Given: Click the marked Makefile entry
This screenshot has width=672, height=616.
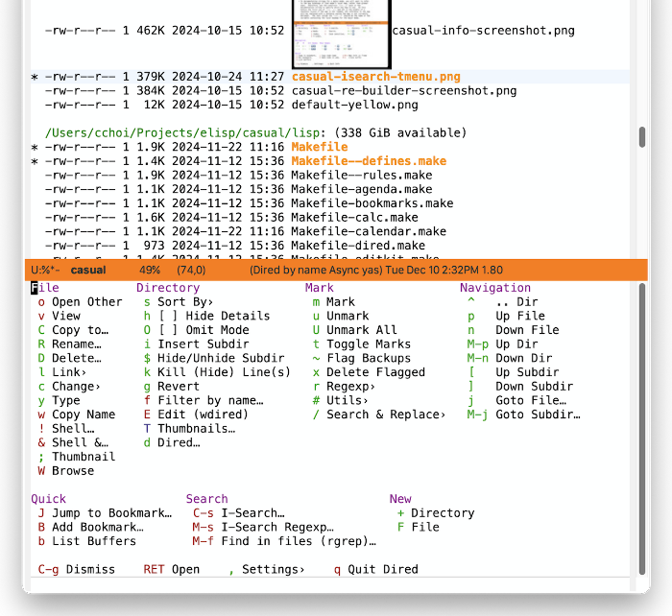Looking at the screenshot, I should pyautogui.click(x=320, y=147).
